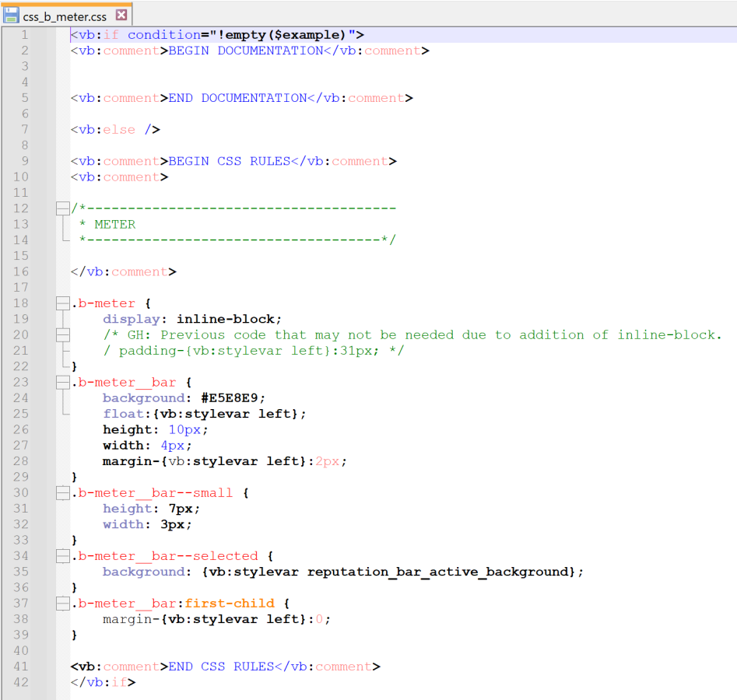The height and width of the screenshot is (700, 737).
Task: Click the END CSS RULES comment text
Action: click(221, 667)
